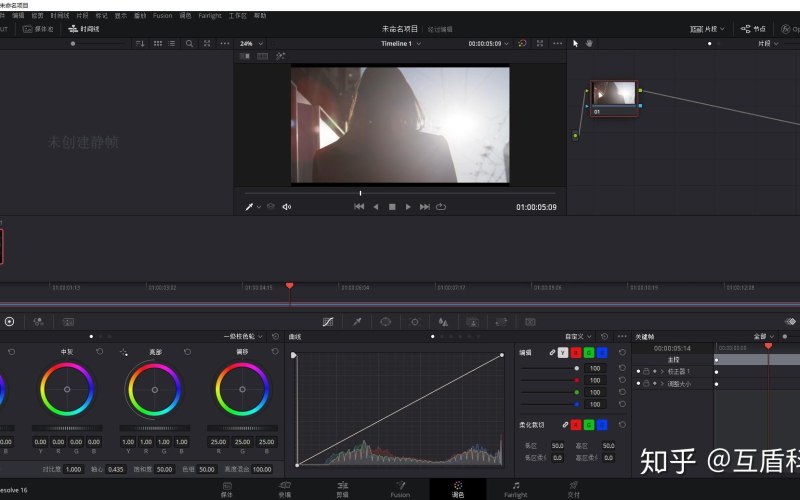
Task: Select the hand pan tool in node editor
Action: coord(589,44)
